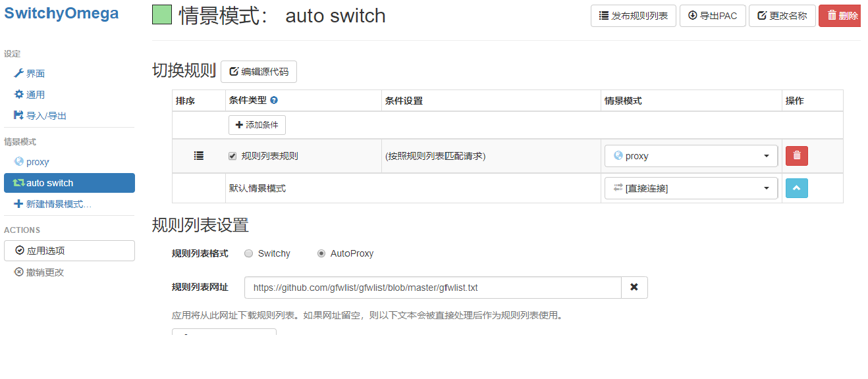Click the plus icon beside 新建情景模式
The height and width of the screenshot is (379, 868).
18,204
